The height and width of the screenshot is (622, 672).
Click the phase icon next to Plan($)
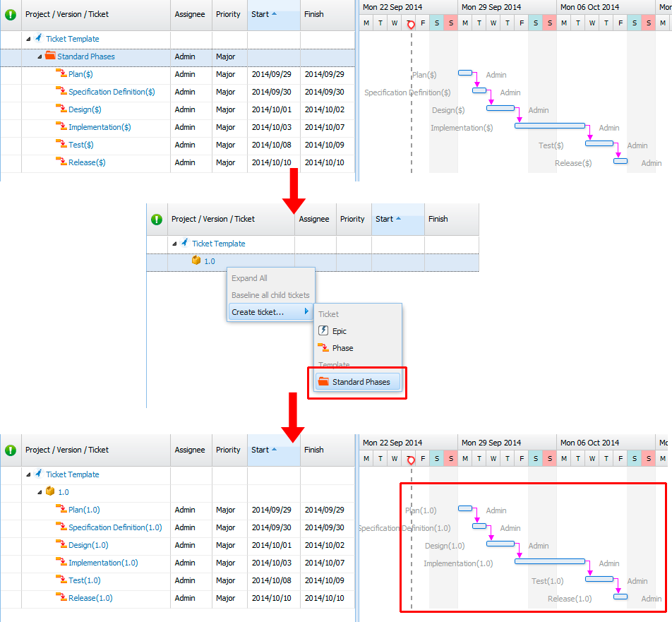[61, 73]
